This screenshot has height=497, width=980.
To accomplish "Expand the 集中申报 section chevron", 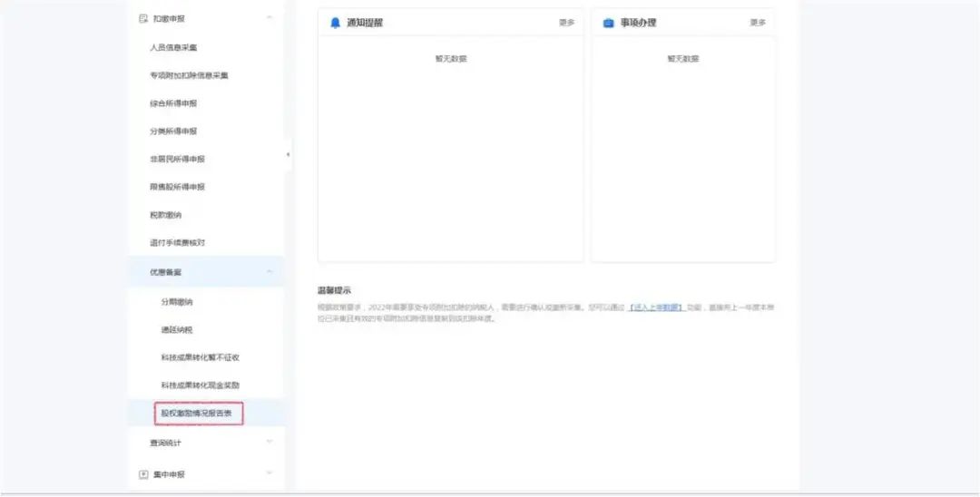I will coord(269,473).
